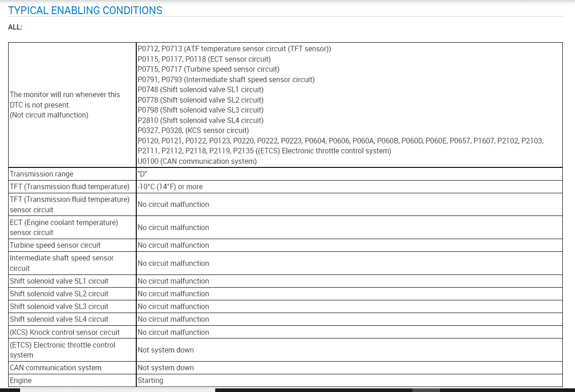Click the 'ECT (Engine coolant temperature) sensor circuit' label
Screen dimensions: 575x392
coord(64,227)
